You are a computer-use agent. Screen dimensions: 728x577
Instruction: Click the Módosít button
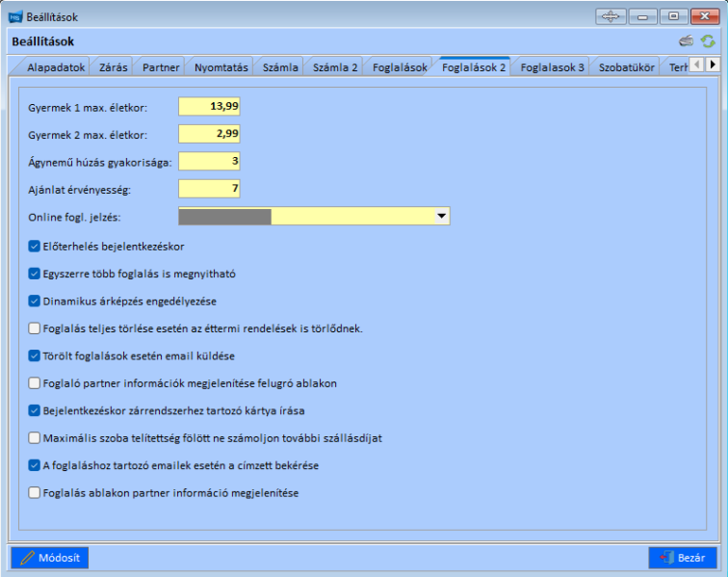[50, 558]
